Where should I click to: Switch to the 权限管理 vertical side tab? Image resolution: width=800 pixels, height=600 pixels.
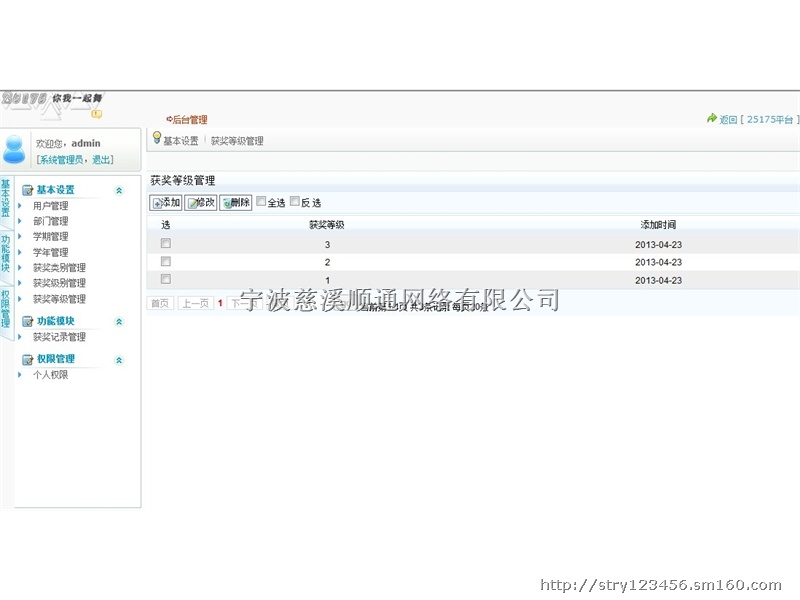[x=6, y=311]
